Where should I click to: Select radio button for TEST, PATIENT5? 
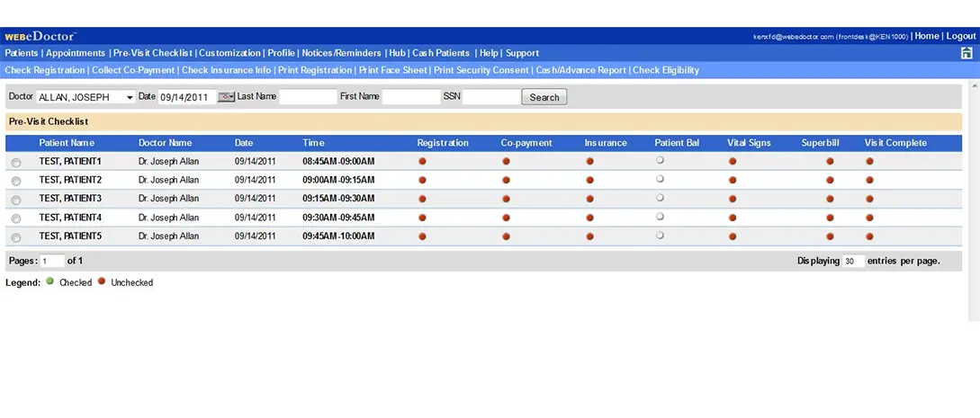tap(16, 237)
